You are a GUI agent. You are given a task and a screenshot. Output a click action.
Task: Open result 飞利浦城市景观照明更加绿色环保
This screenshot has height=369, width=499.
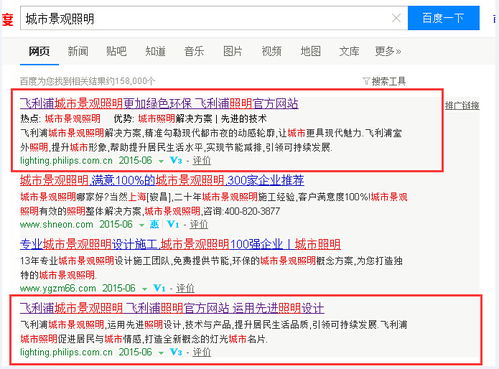[159, 103]
